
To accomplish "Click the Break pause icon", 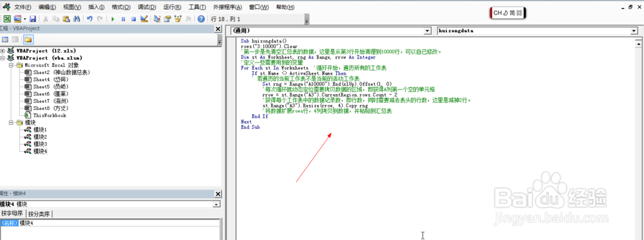I will point(123,19).
